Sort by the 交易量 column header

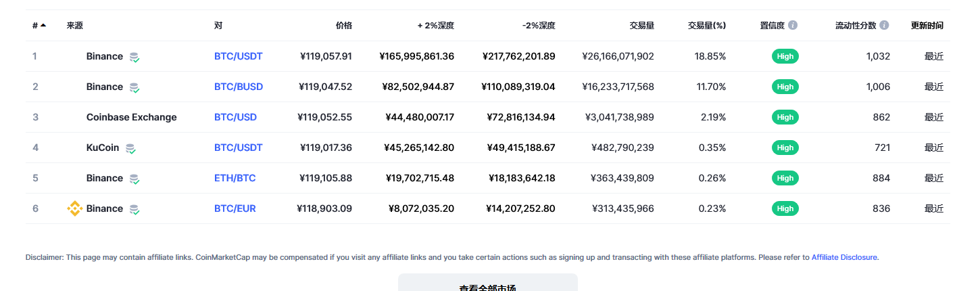point(641,26)
